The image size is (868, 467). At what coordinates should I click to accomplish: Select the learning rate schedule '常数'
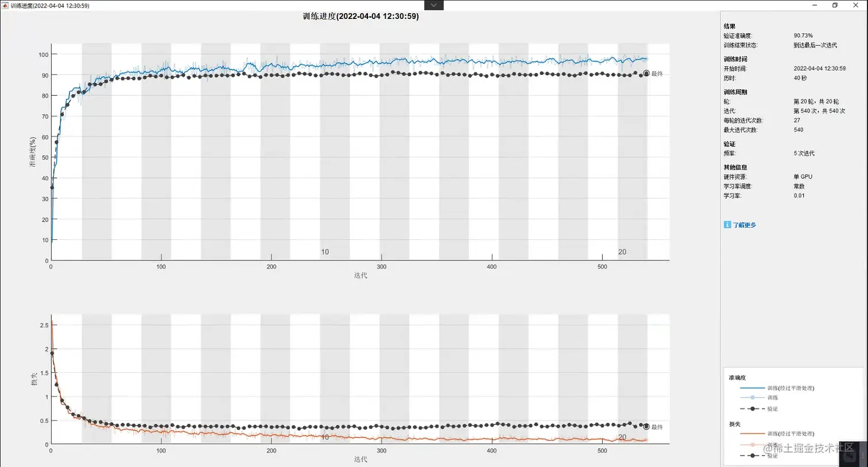coord(799,186)
